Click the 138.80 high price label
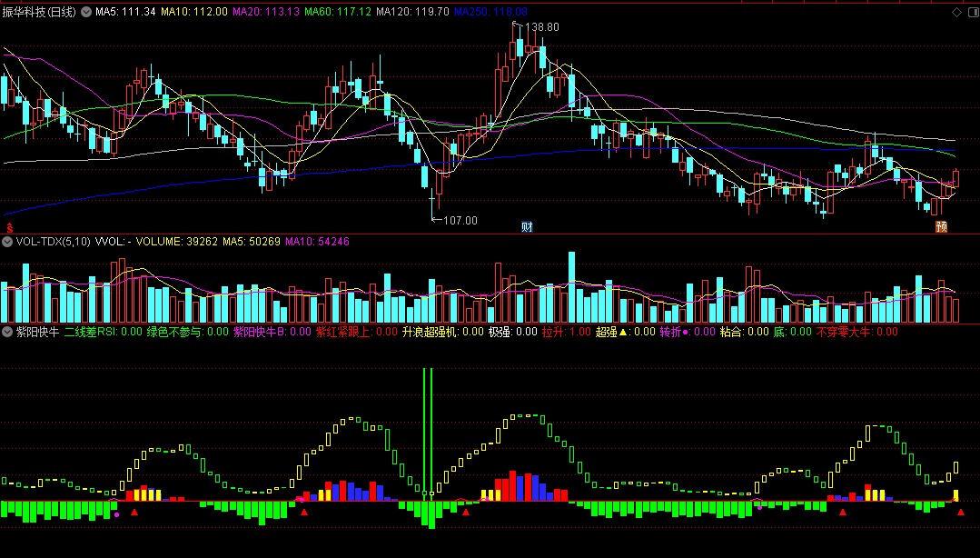The width and height of the screenshot is (980, 558). [x=540, y=27]
